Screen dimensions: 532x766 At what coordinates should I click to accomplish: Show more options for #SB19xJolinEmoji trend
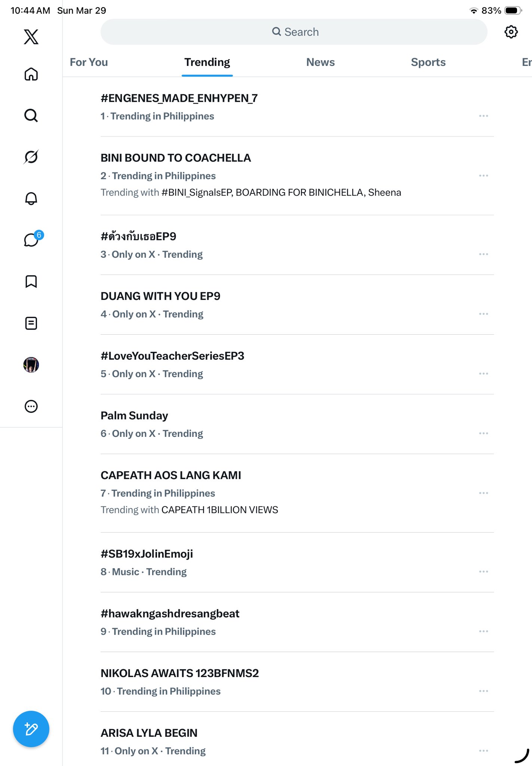pos(483,572)
